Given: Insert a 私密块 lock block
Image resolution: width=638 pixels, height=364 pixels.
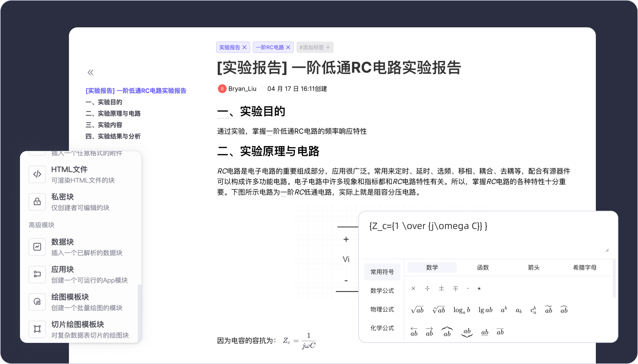Looking at the screenshot, I should tap(81, 202).
